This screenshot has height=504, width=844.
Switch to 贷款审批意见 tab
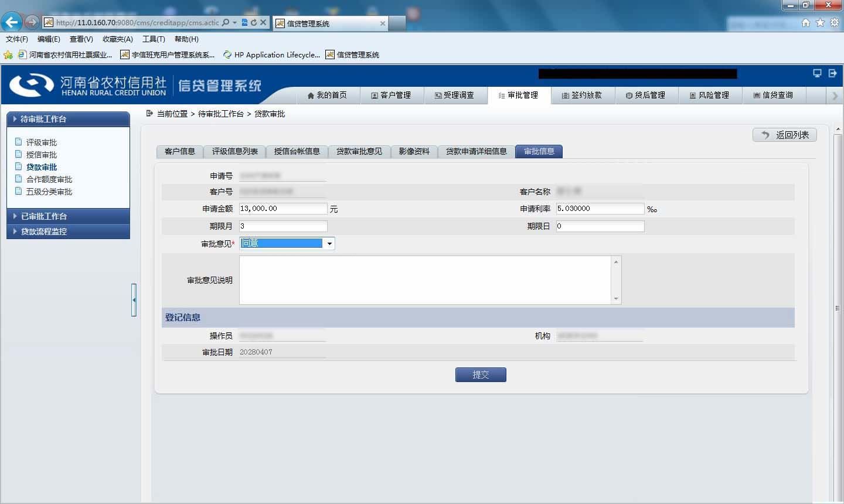[x=359, y=152]
